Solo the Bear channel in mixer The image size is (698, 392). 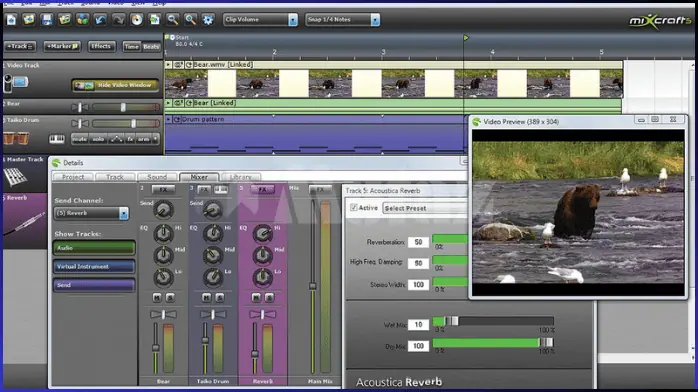pos(170,297)
